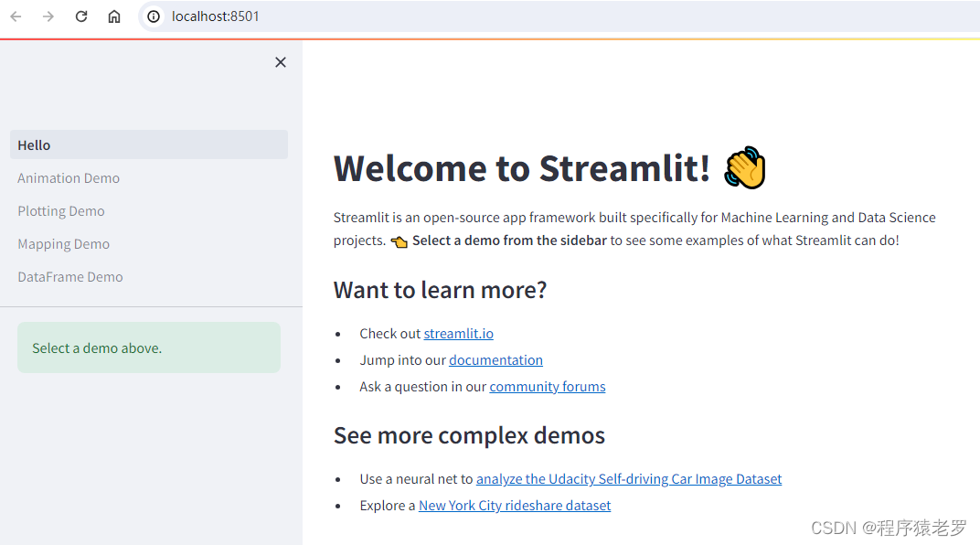
Task: Explore the New York City rideshare dataset link
Action: coord(515,505)
